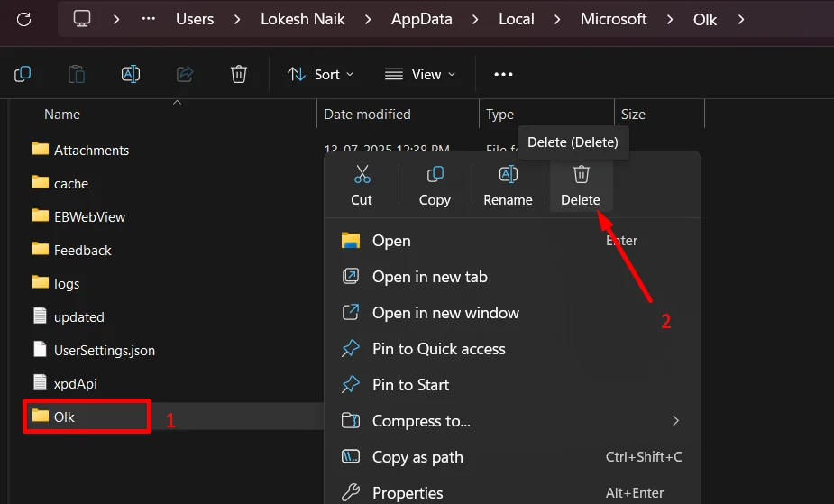
Task: Select the updated file
Action: (x=69, y=316)
